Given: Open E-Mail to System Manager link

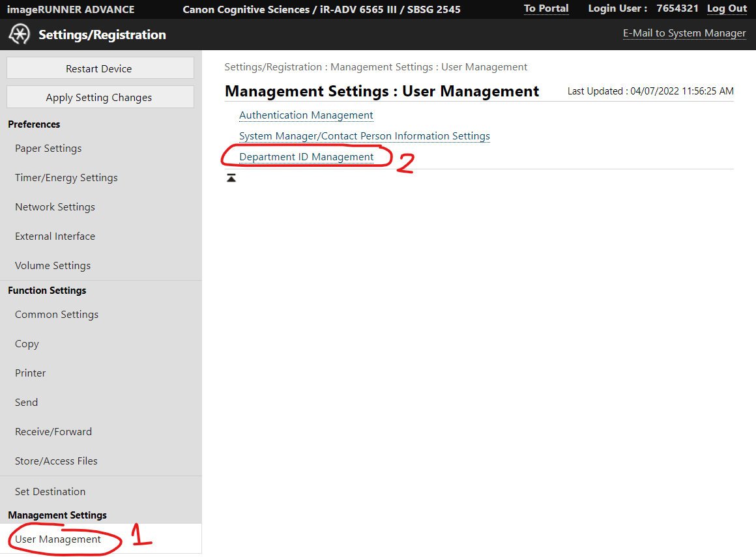Looking at the screenshot, I should tap(684, 33).
